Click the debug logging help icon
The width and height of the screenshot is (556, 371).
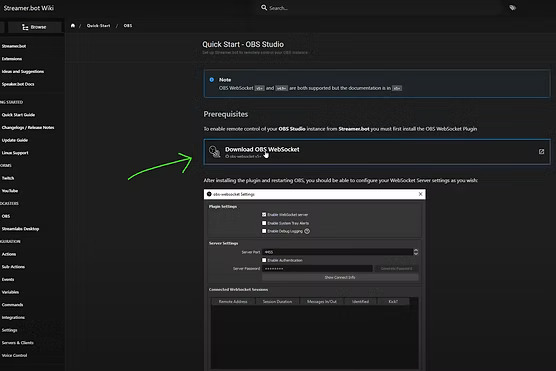[307, 231]
